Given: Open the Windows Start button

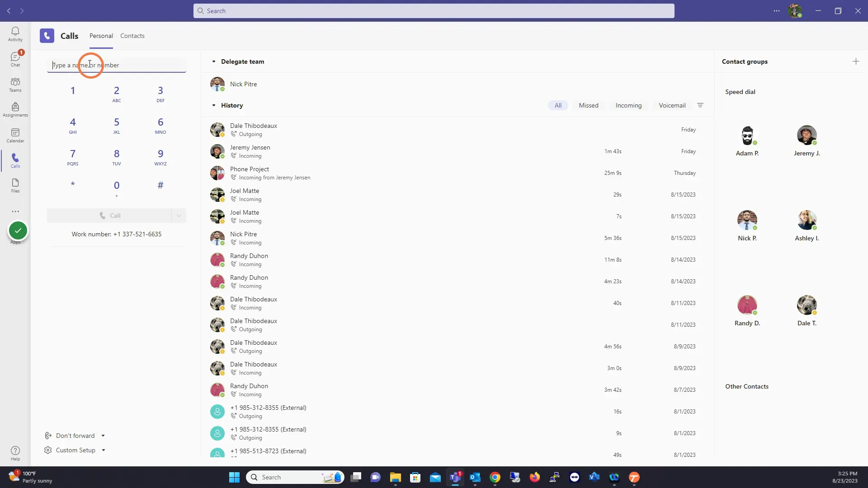Looking at the screenshot, I should [234, 477].
